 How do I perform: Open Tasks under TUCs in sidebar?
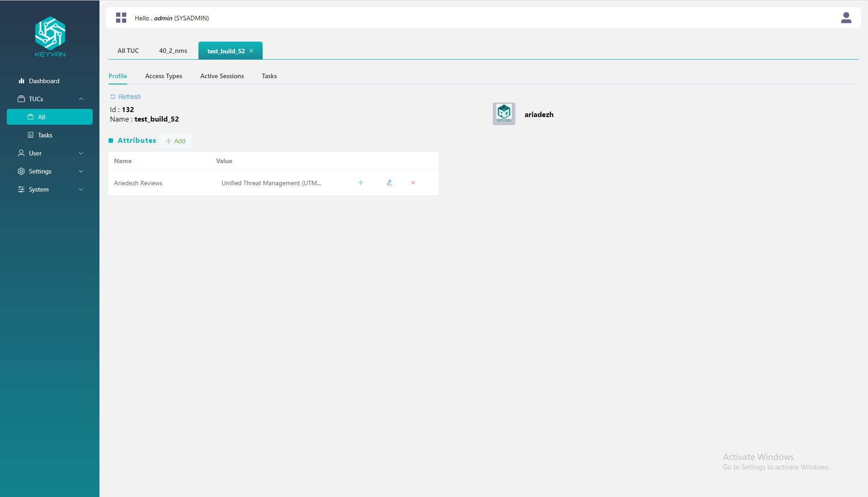tap(45, 135)
